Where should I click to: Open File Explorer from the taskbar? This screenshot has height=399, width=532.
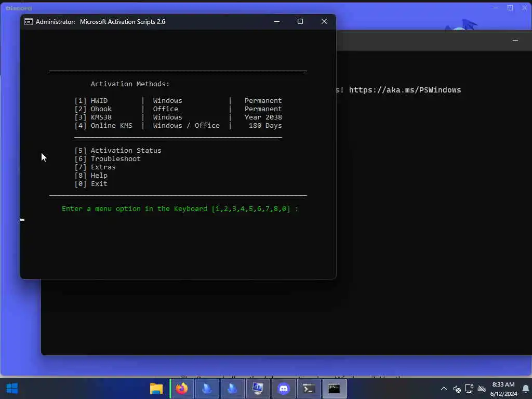(x=156, y=389)
